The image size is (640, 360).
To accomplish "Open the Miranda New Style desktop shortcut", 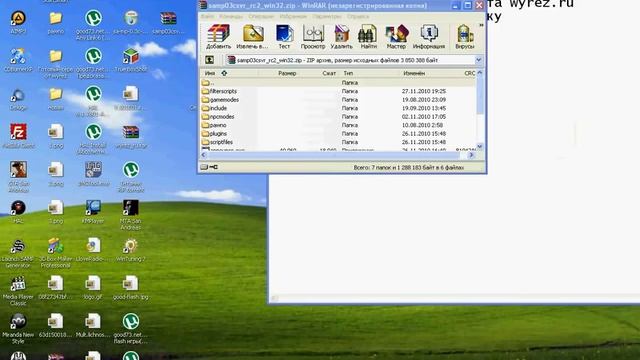I will tap(18, 329).
